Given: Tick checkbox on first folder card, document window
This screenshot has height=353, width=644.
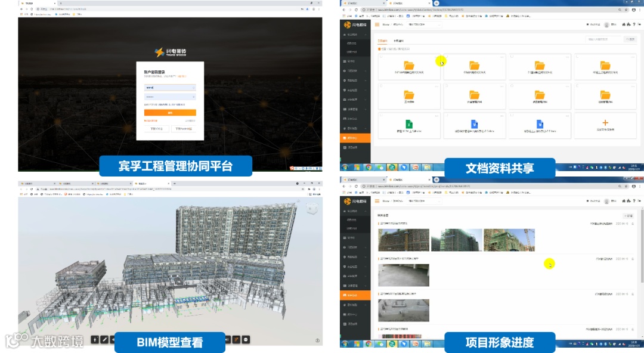Looking at the screenshot, I should coord(381,56).
